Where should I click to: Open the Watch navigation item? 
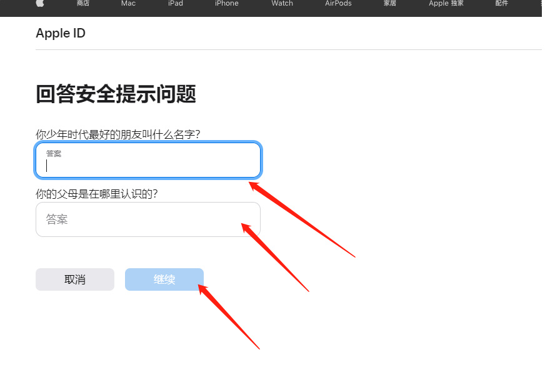coord(282,4)
